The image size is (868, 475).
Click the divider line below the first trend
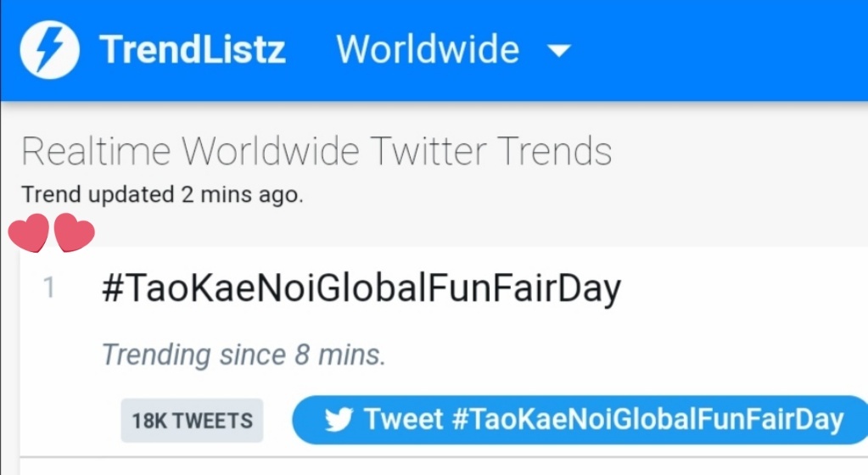pos(444,457)
